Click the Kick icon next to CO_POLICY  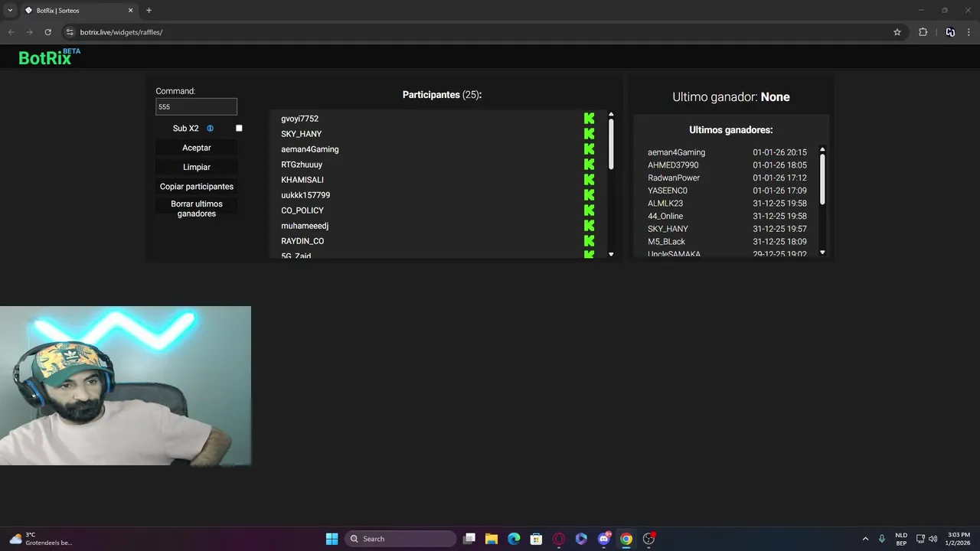point(589,210)
